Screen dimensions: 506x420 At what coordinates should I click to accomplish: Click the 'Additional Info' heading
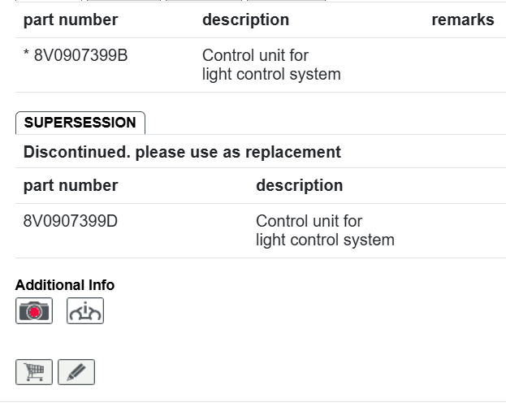click(65, 285)
